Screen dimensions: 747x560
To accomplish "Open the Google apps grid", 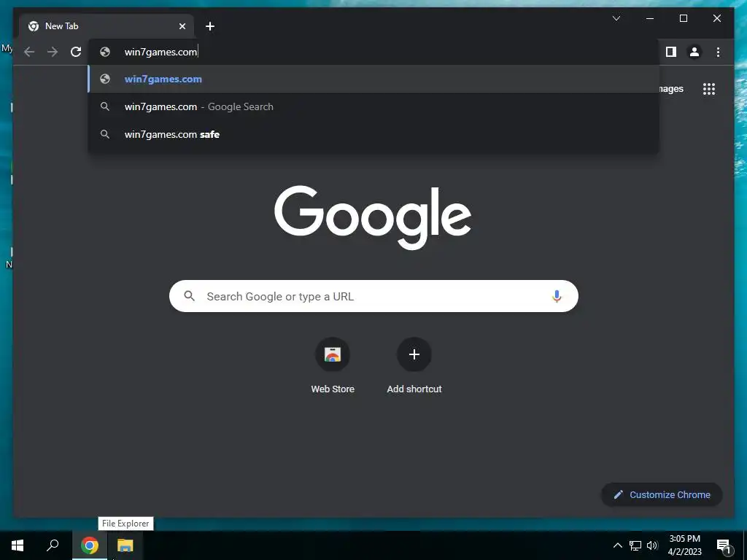I will (709, 89).
